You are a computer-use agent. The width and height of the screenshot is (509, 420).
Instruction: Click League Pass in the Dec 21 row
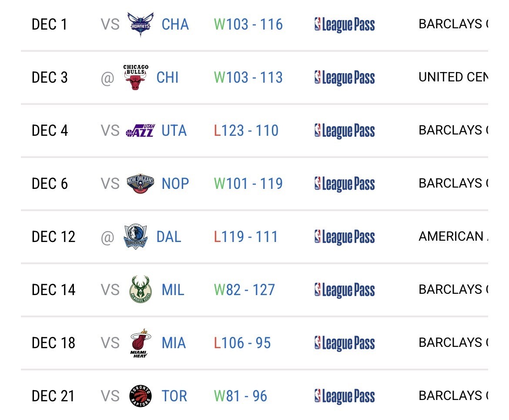click(x=345, y=396)
